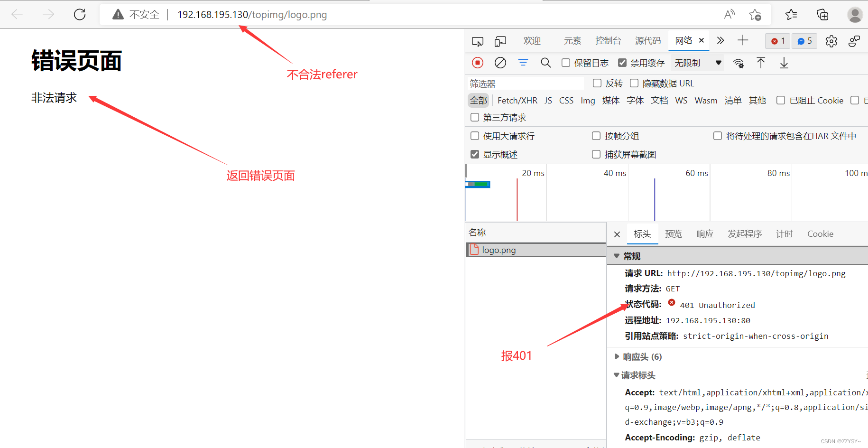Import HAR file upload arrow
The image size is (868, 448).
(761, 63)
